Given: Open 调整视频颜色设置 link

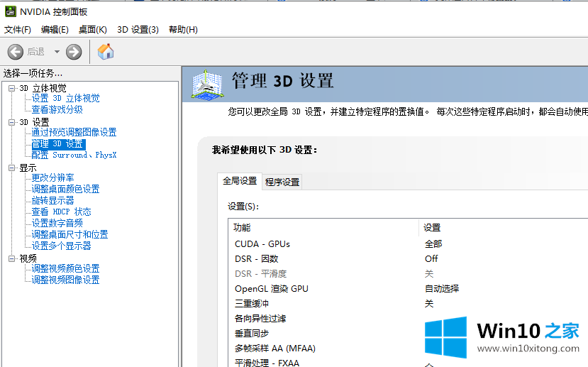Looking at the screenshot, I should coord(66,268).
